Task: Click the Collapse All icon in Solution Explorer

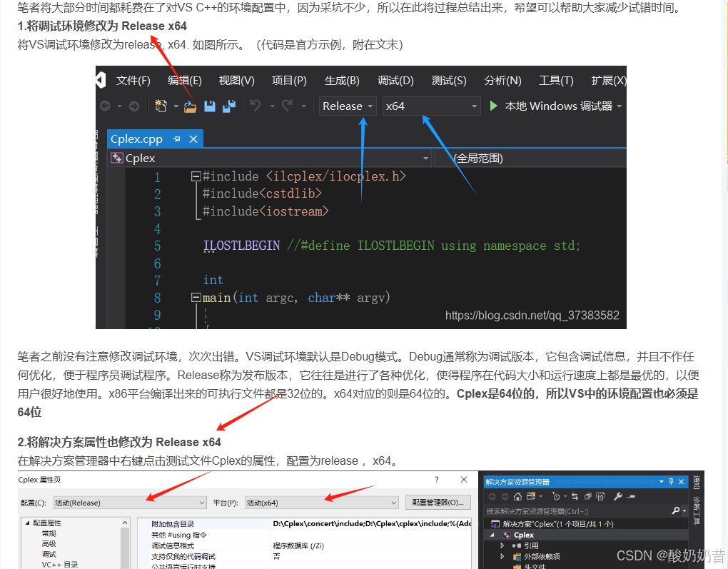Action: coord(588,497)
